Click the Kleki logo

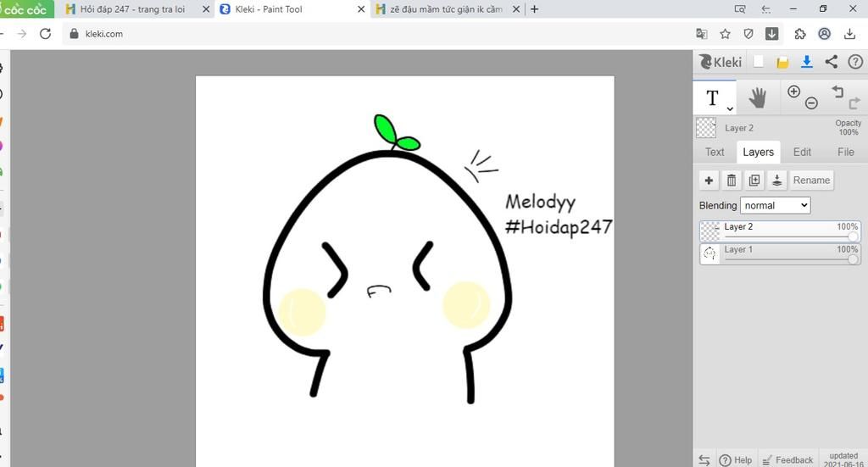tap(721, 62)
